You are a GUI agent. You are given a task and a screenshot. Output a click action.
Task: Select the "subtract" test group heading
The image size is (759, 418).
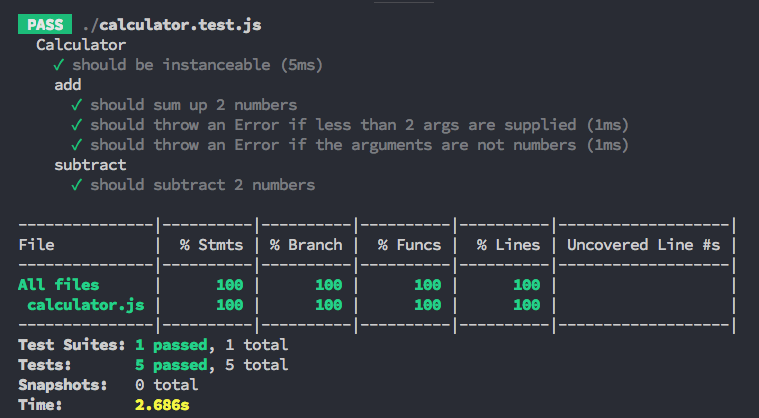[x=90, y=165]
